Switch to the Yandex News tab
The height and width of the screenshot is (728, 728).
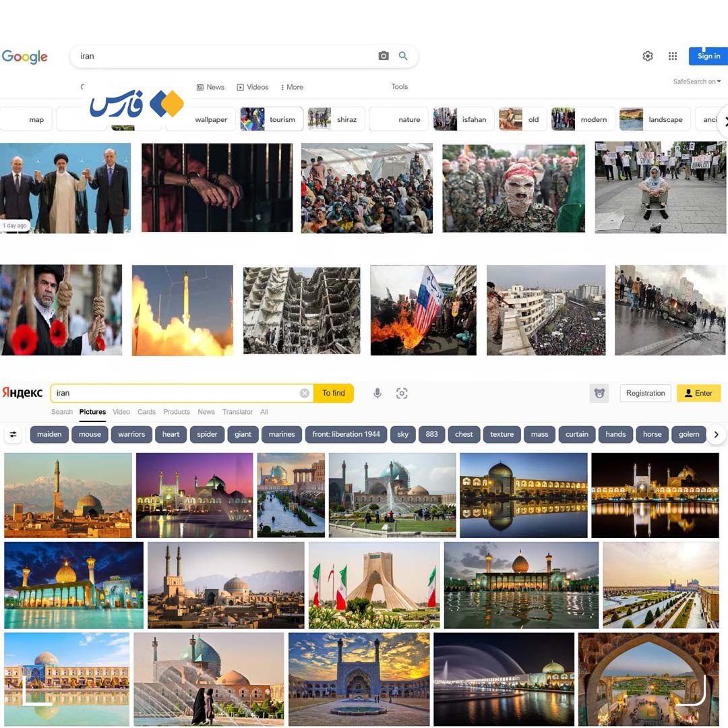point(206,412)
